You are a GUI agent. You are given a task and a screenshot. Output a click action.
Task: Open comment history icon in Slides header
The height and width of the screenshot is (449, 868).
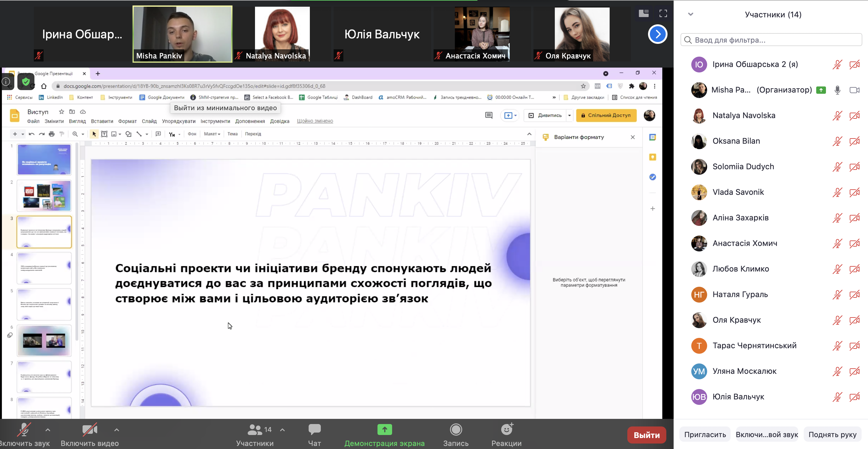(489, 115)
